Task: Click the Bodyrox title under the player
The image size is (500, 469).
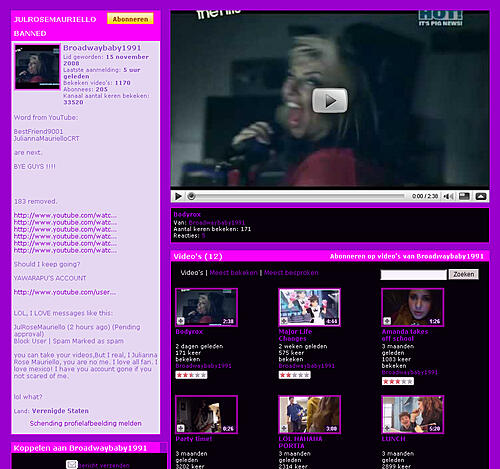Action: click(187, 214)
